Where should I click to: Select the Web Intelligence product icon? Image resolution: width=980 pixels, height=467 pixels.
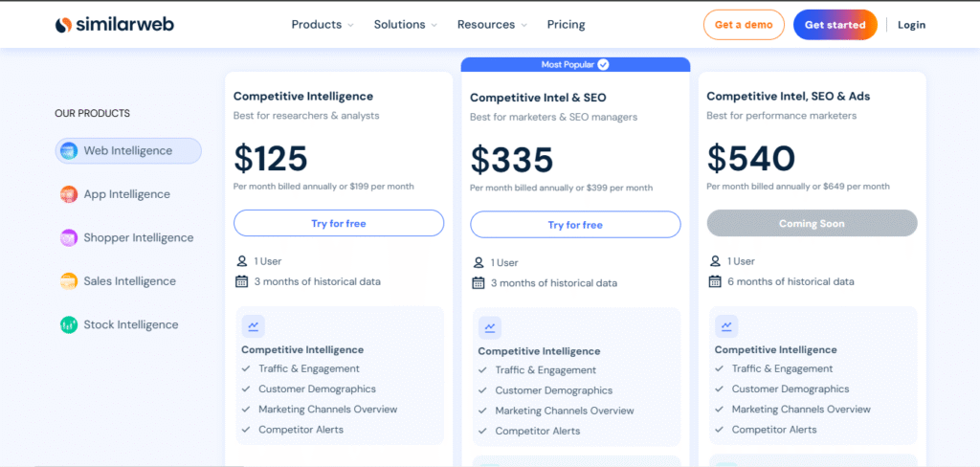pyautogui.click(x=69, y=151)
